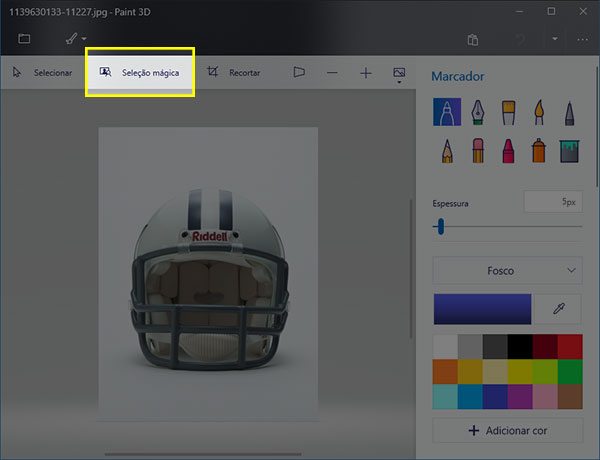Click the canvas vertical scrollbar
The image size is (600, 460).
pos(411,269)
